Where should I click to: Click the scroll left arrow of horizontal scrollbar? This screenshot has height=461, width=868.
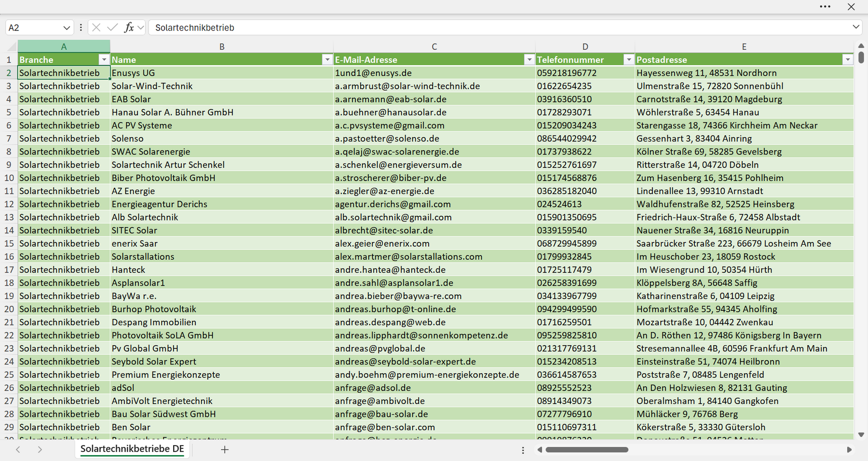[x=540, y=449]
